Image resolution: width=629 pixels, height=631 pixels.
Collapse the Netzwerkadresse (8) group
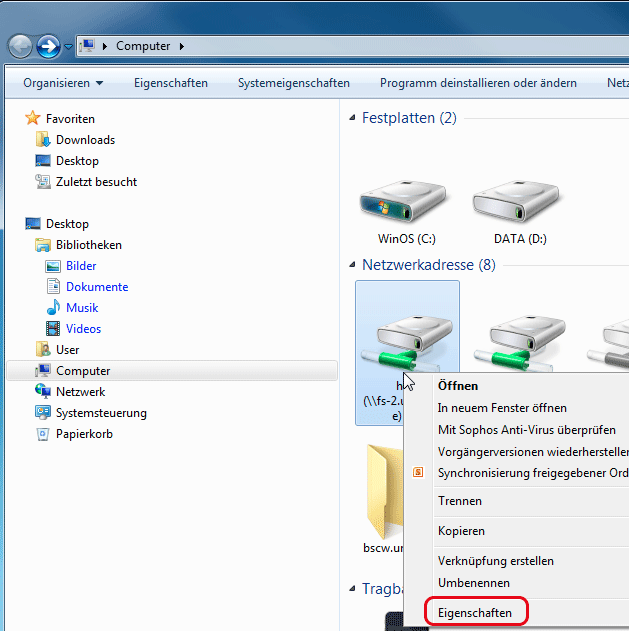[352, 265]
